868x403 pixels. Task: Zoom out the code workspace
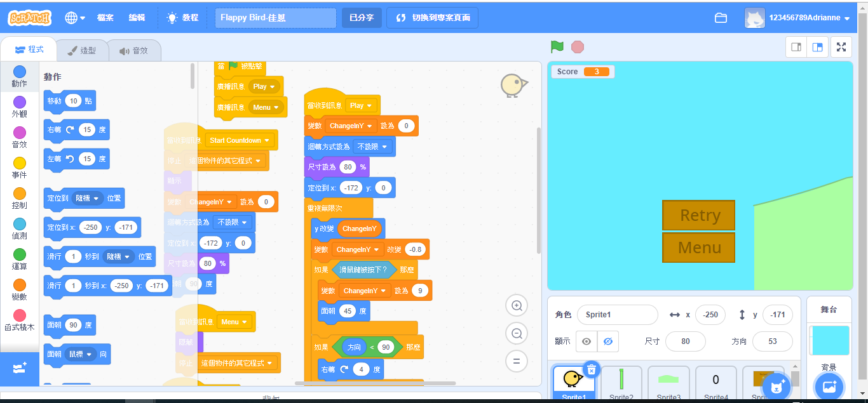click(x=517, y=333)
